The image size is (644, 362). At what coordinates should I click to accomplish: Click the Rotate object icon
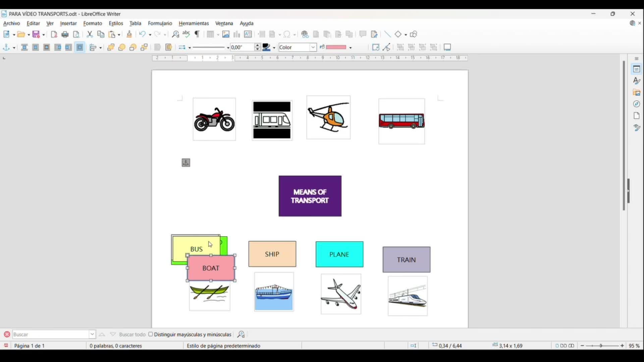click(x=376, y=48)
